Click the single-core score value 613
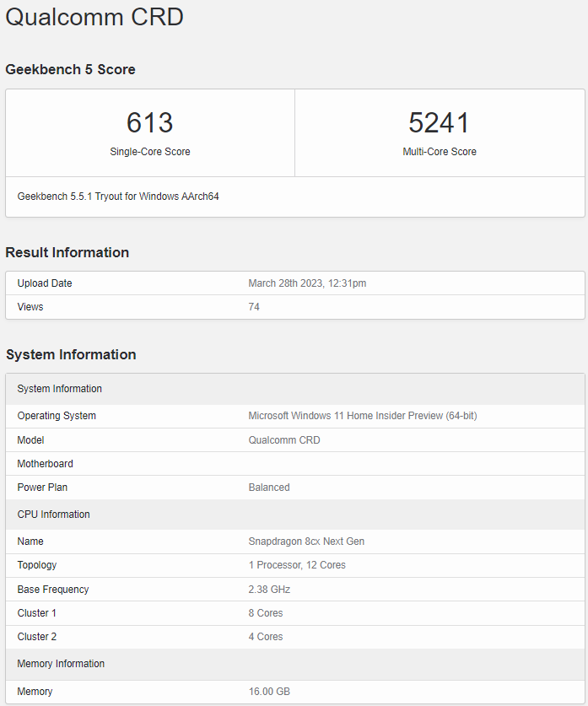Screen dimensions: 588x706 [150, 122]
